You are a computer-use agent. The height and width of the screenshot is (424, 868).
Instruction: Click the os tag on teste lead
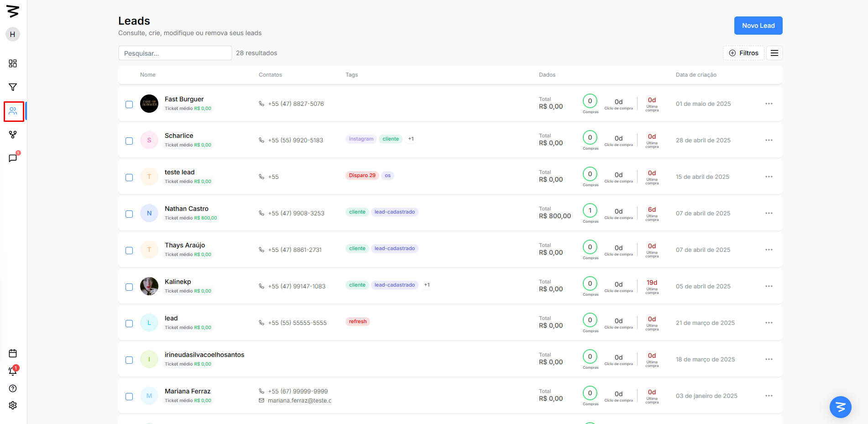click(x=387, y=175)
